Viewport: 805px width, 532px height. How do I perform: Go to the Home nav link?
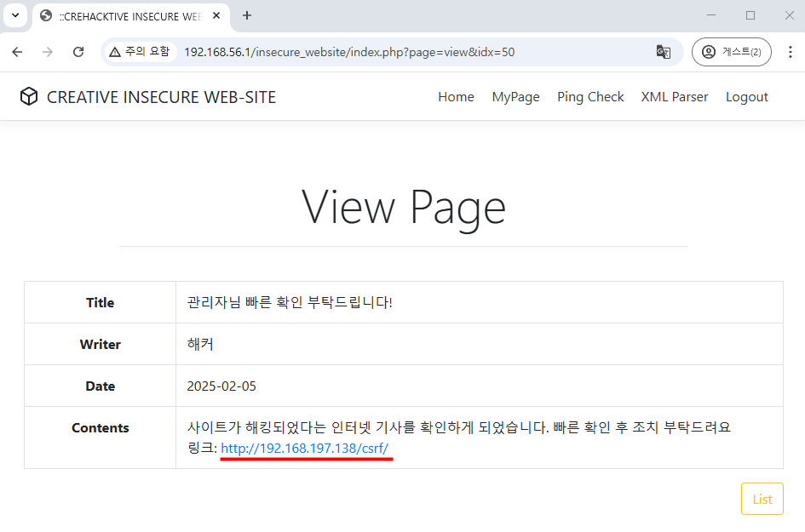(x=456, y=97)
